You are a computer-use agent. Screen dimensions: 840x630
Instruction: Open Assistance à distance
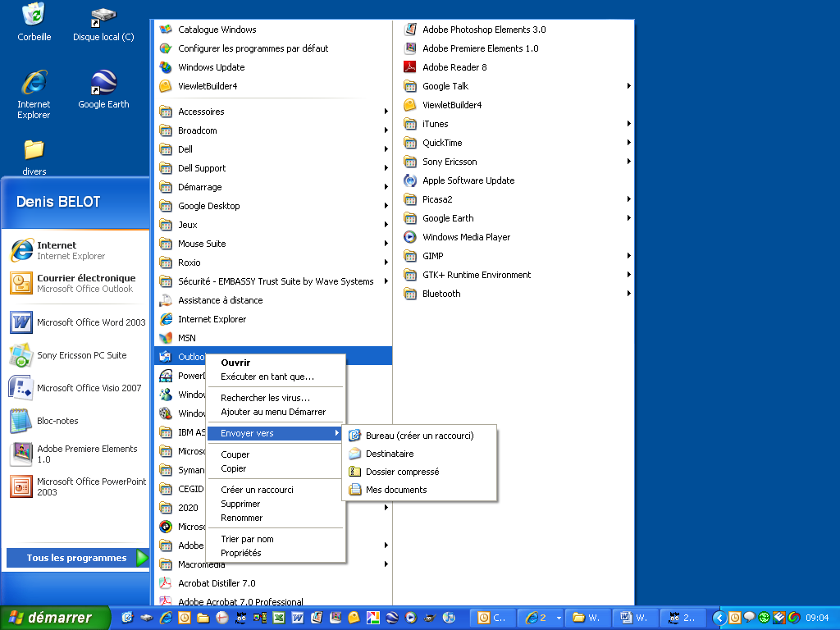coord(273,300)
